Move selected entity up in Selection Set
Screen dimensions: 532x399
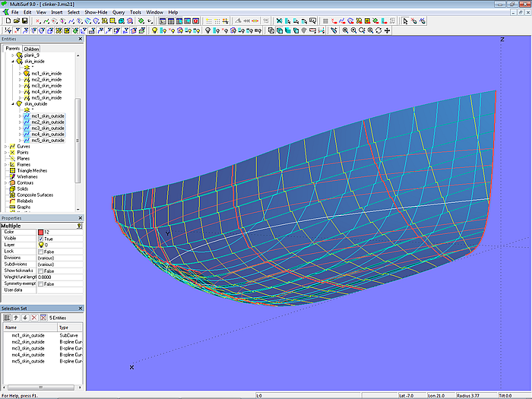point(15,316)
